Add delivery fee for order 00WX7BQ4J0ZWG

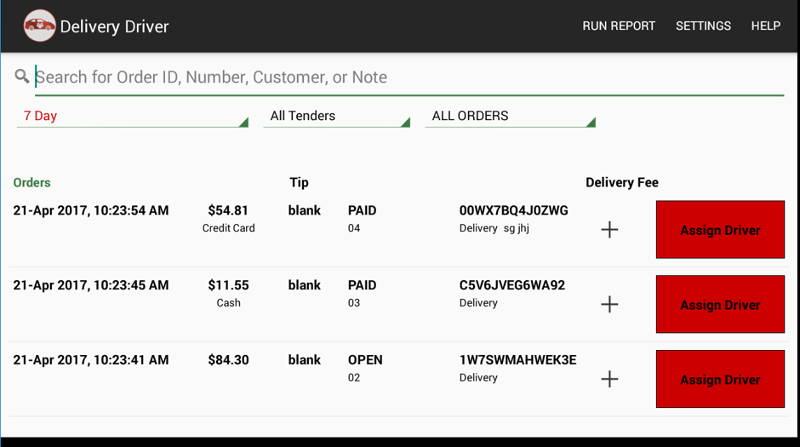coord(609,230)
